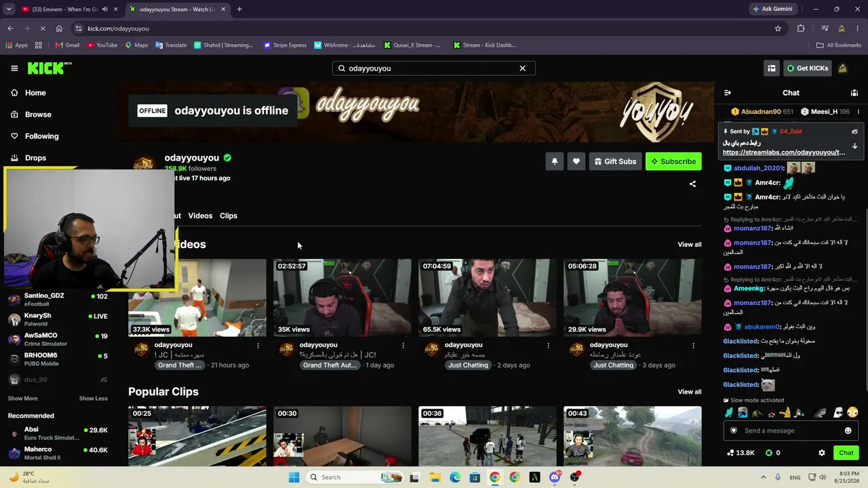Open the 02:52:57 video thumbnail
Viewport: 868px width, 488px height.
click(x=342, y=298)
